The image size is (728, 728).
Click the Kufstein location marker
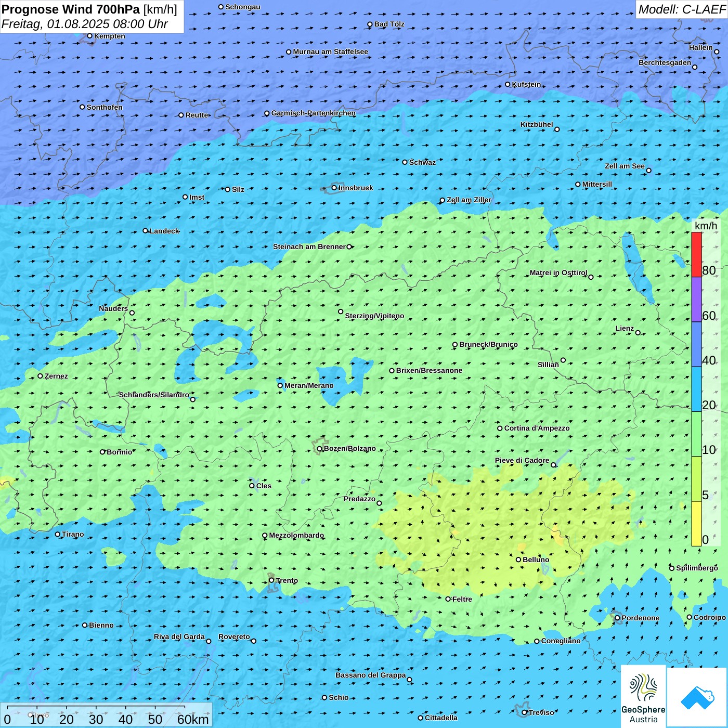tap(508, 84)
